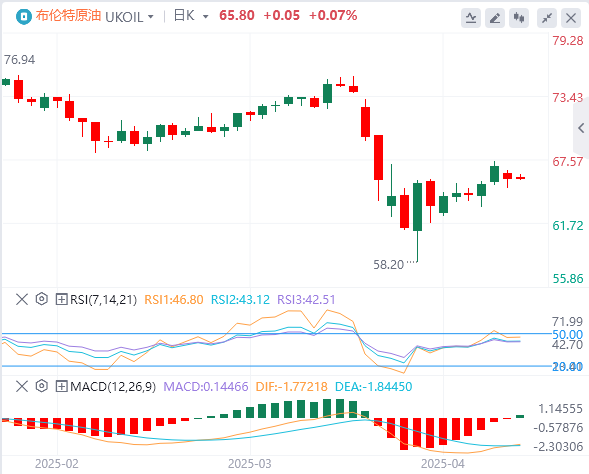Remove the MACD indicator with its X

(22, 386)
